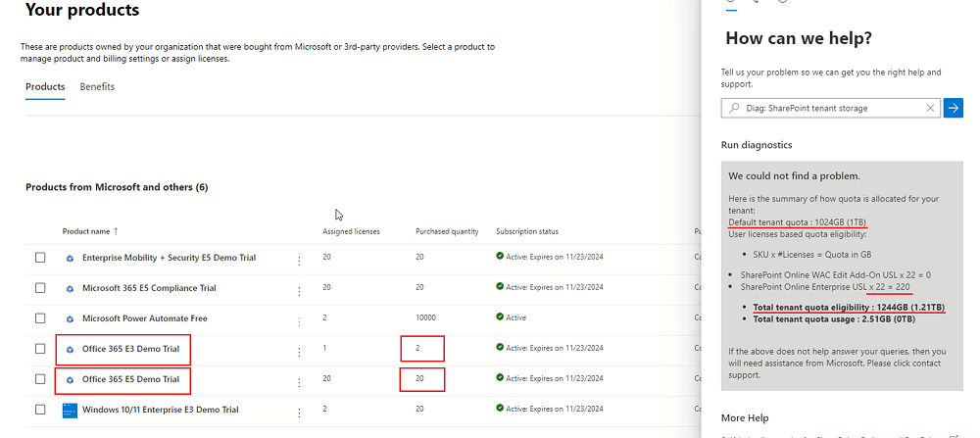The image size is (980, 438).
Task: Clear the help search box with the X
Action: (x=930, y=108)
